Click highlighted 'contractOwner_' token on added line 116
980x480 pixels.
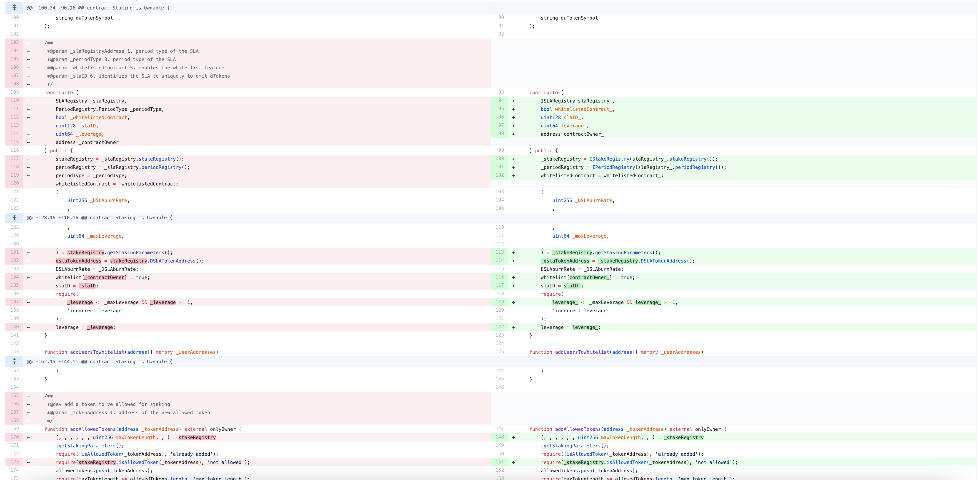coord(590,277)
